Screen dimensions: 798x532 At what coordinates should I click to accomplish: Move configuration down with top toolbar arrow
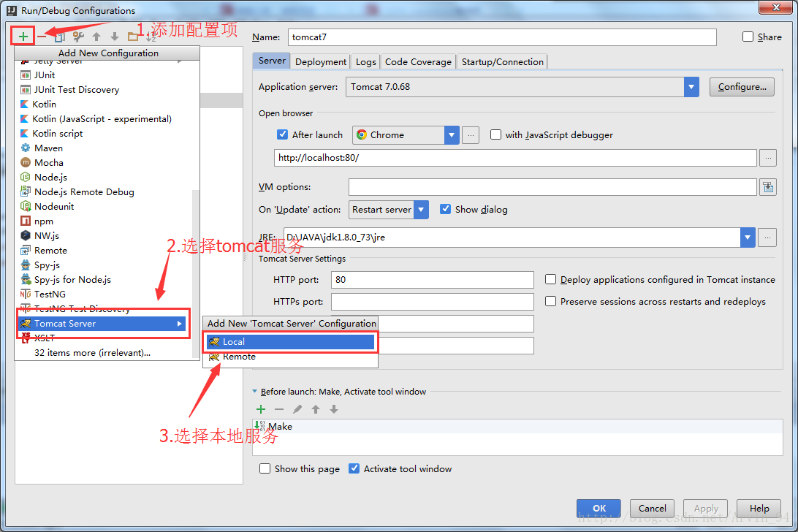click(115, 37)
